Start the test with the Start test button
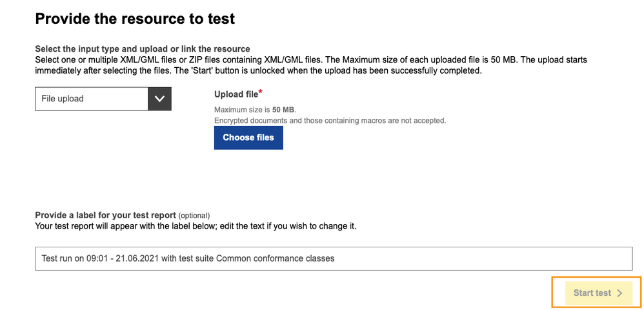This screenshot has height=310, width=644. coord(596,293)
